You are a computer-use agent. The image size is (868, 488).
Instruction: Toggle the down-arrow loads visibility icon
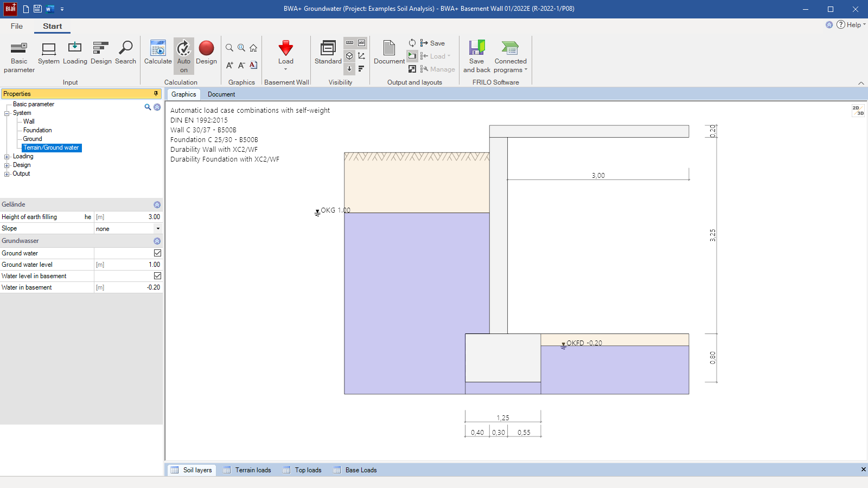(x=349, y=69)
